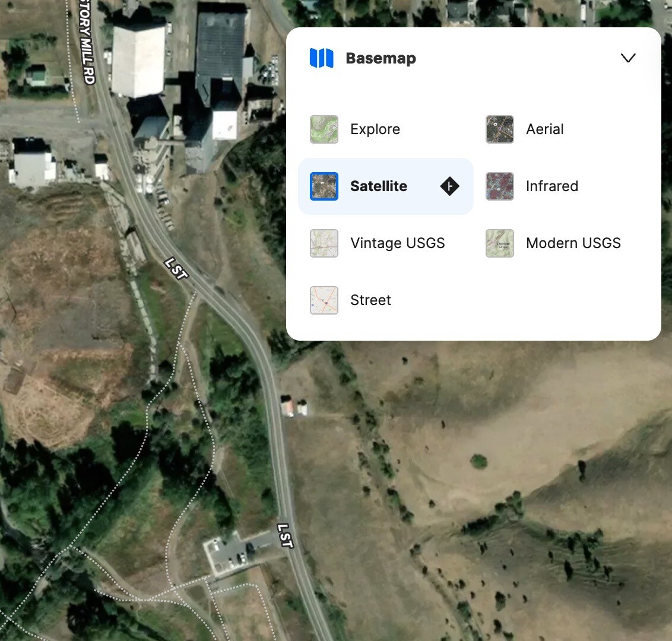Viewport: 672px width, 641px height.
Task: Collapse the Basemap panel with the chevron
Action: click(627, 58)
